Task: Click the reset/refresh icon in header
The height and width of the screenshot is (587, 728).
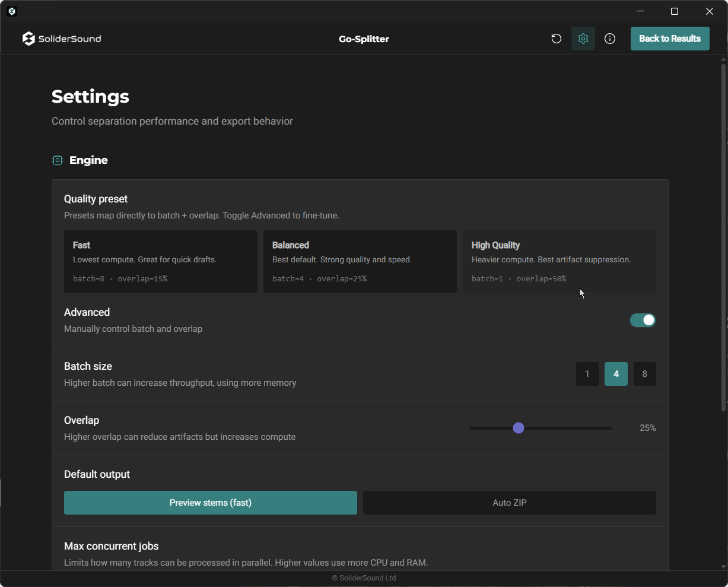Action: coord(556,39)
